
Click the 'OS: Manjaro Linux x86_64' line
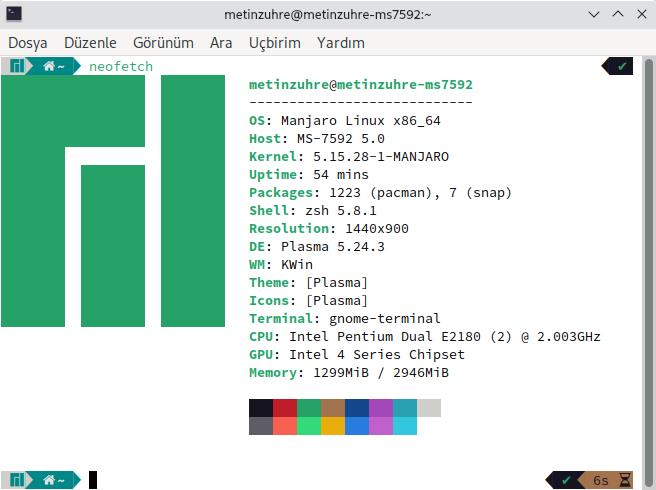pyautogui.click(x=345, y=121)
